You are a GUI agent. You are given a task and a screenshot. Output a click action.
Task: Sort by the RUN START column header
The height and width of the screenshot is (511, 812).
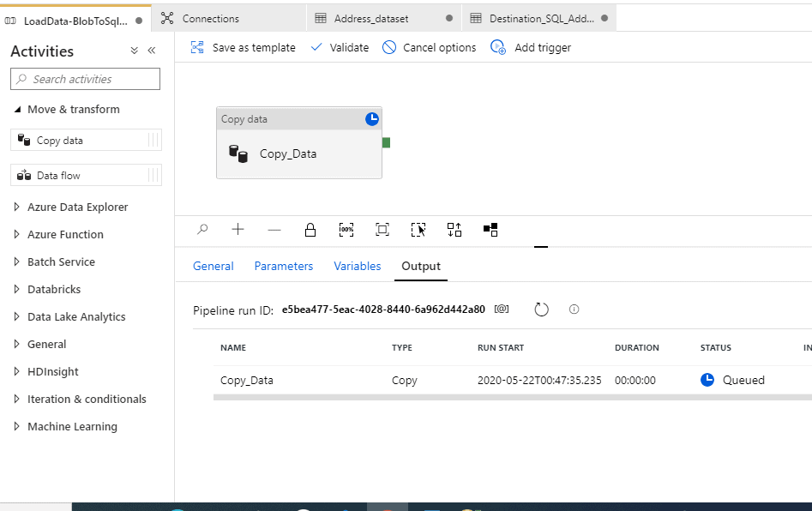tap(501, 347)
